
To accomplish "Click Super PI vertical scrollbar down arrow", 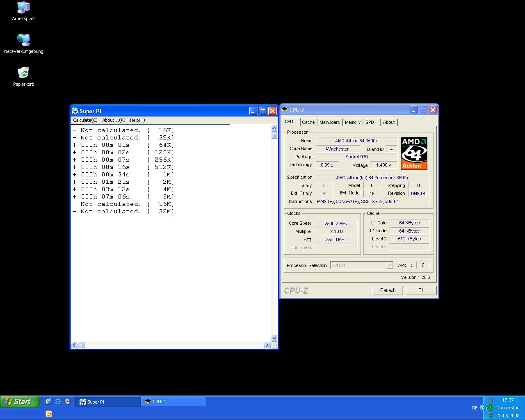I will (274, 338).
